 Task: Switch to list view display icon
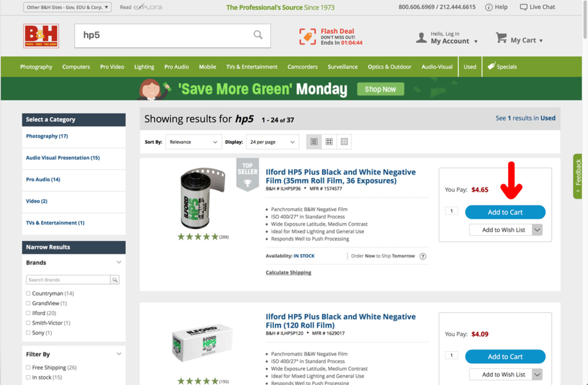[314, 142]
